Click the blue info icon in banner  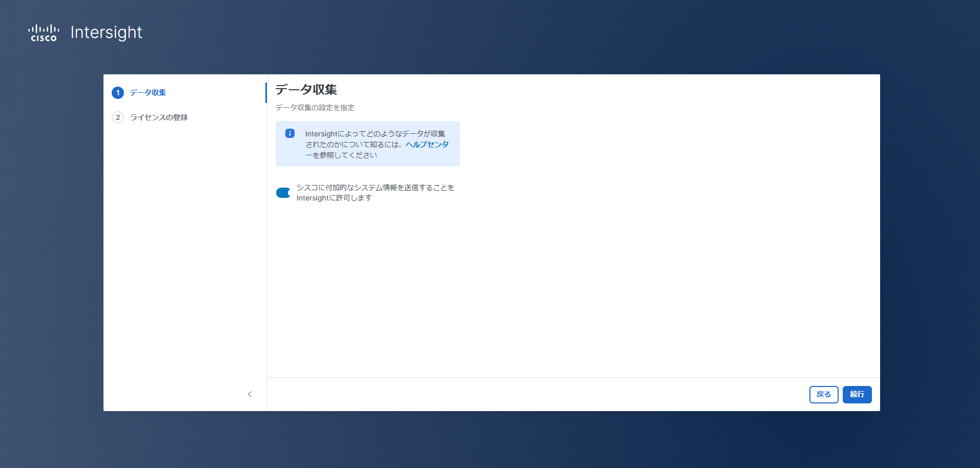[290, 133]
